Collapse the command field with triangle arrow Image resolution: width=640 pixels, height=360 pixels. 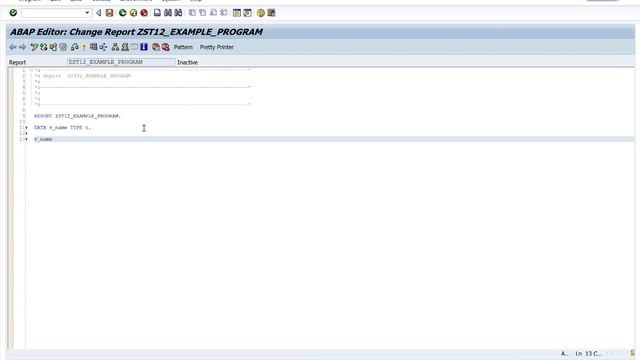pos(98,13)
